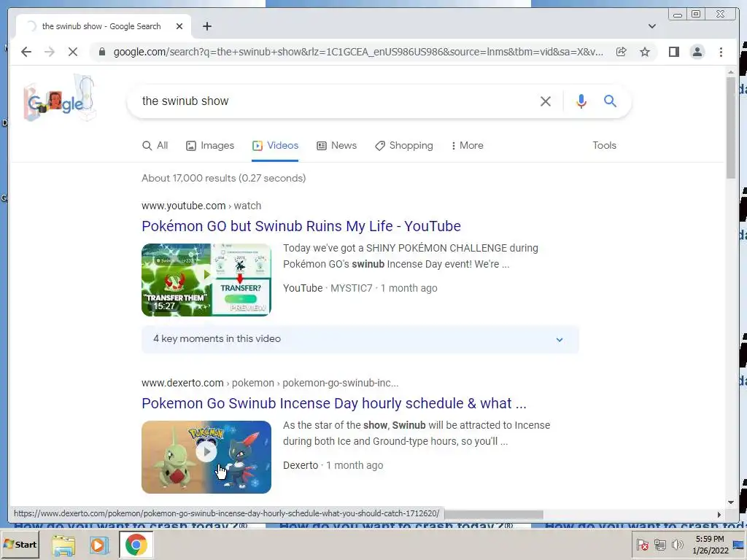
Task: Close the 'the swinub show' tab
Action: point(179,26)
